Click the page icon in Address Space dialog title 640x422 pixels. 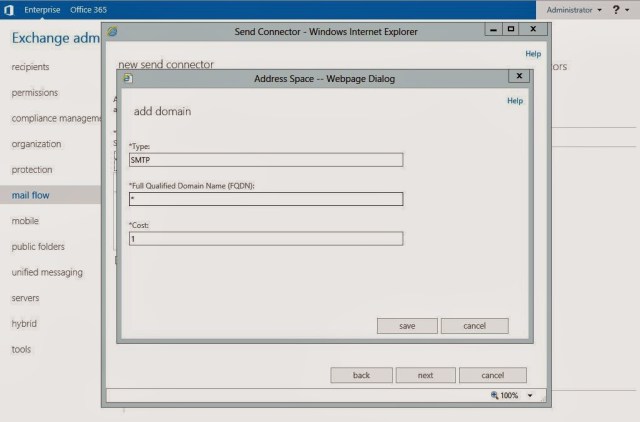126,76
